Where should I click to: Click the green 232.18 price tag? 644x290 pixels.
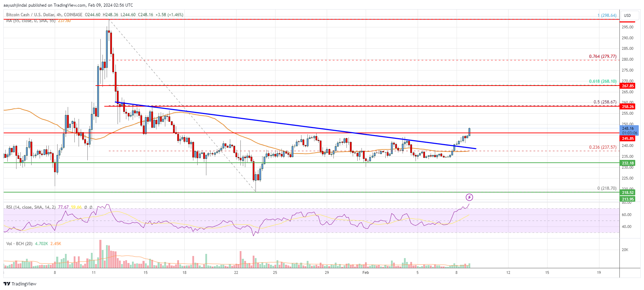tap(628, 163)
